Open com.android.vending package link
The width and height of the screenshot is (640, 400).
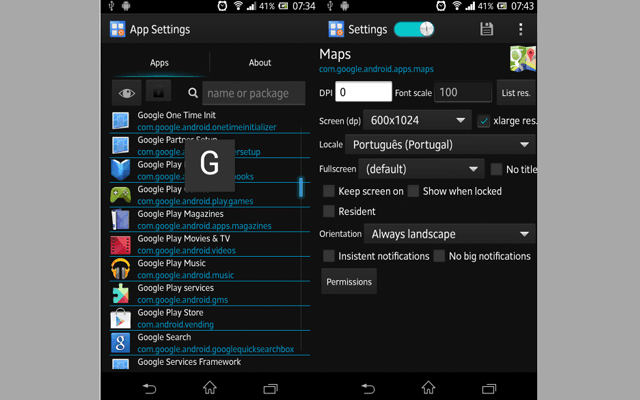coord(176,324)
